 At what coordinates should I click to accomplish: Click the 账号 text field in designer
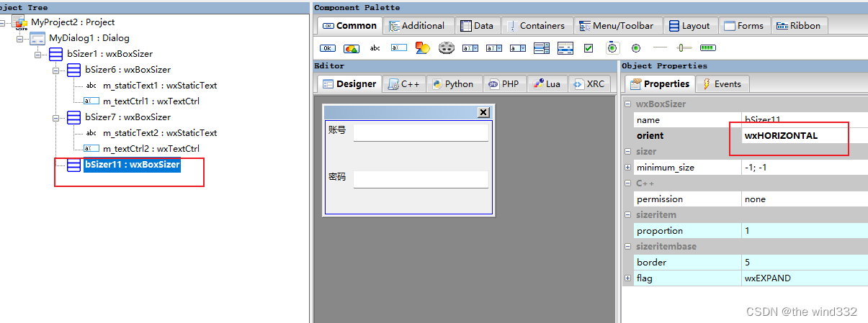tap(421, 132)
